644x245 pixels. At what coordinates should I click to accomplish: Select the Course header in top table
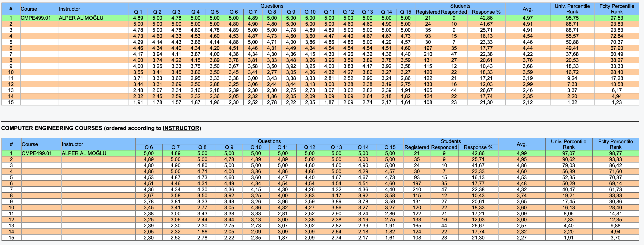coord(29,9)
